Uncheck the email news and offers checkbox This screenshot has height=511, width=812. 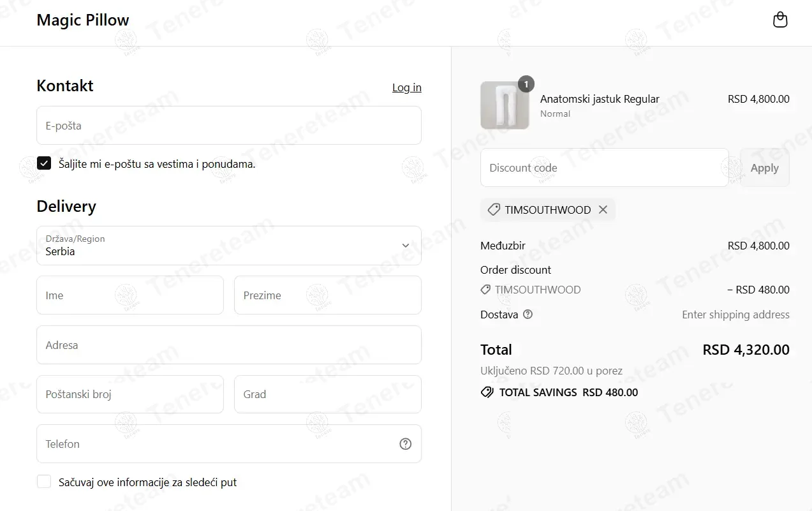[44, 164]
